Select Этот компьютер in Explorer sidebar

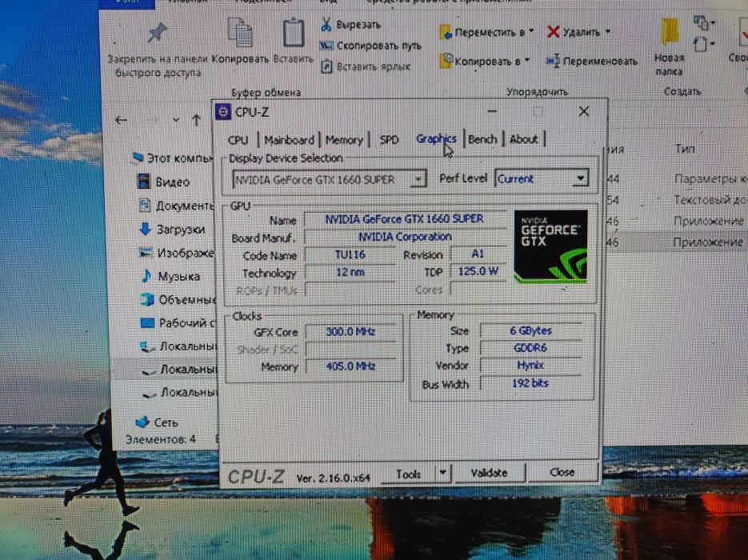pos(173,158)
